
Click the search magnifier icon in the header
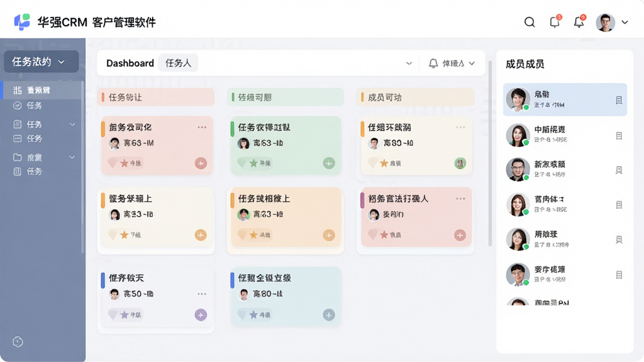click(x=530, y=22)
